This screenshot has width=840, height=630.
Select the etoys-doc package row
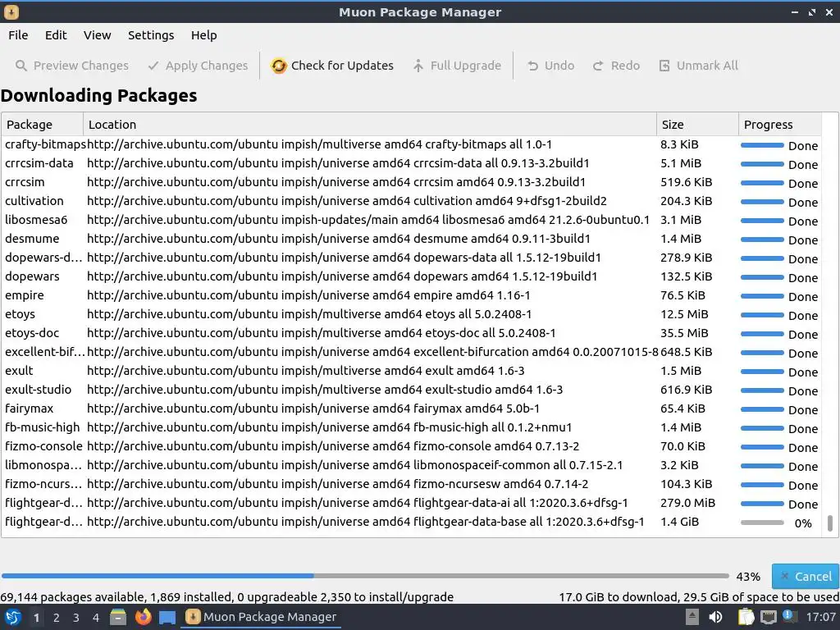click(x=411, y=333)
